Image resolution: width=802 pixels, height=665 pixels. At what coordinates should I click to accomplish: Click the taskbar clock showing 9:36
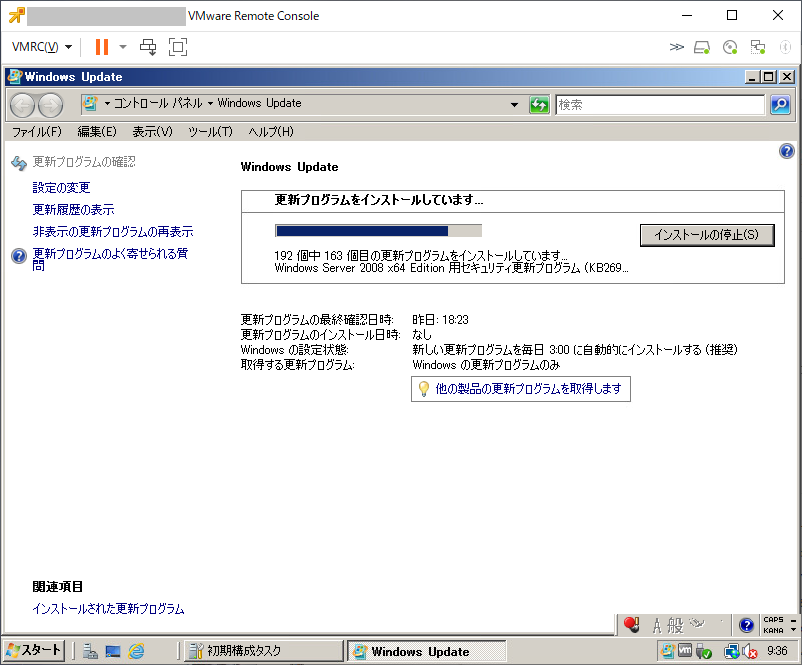click(777, 651)
